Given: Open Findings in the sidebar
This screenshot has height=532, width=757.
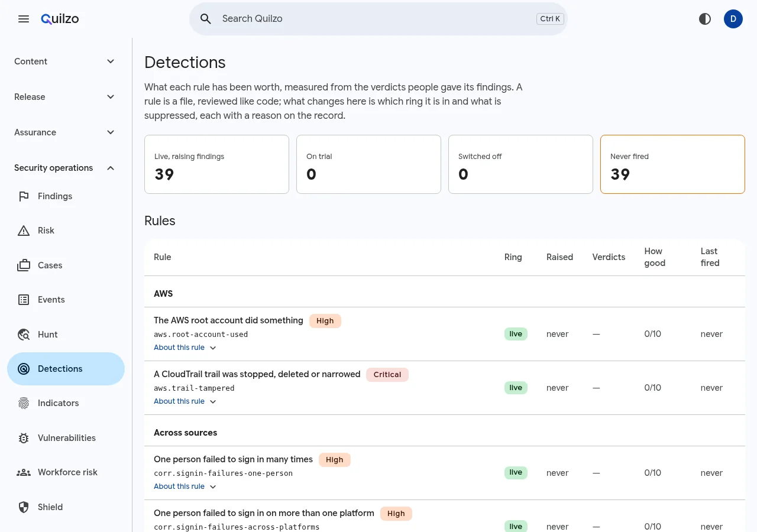Looking at the screenshot, I should tap(66, 196).
